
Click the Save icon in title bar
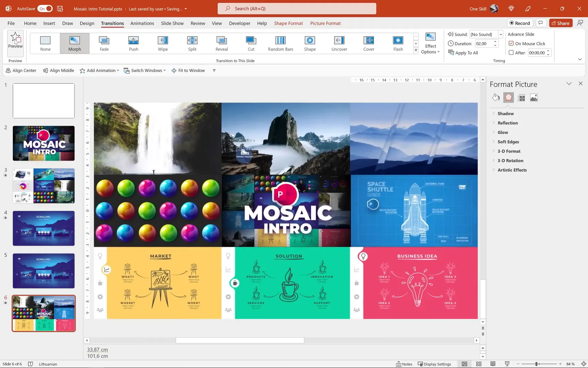[x=60, y=9]
